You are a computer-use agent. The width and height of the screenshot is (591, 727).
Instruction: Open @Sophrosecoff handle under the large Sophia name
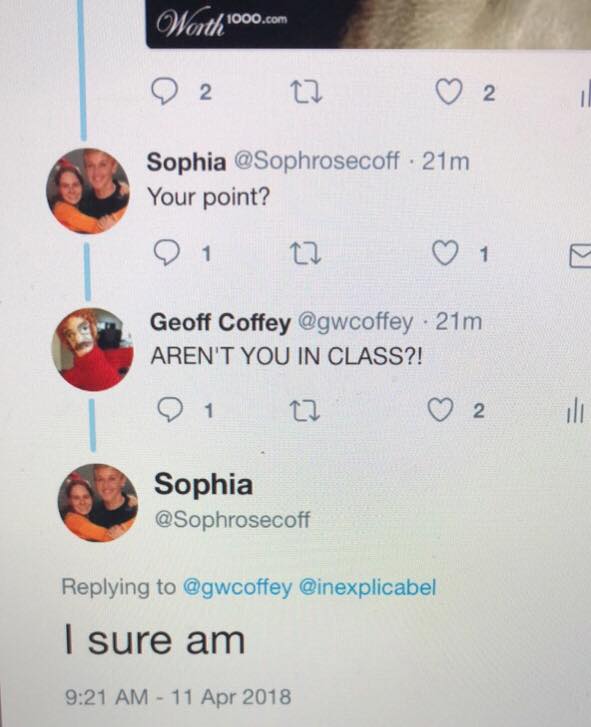click(232, 519)
